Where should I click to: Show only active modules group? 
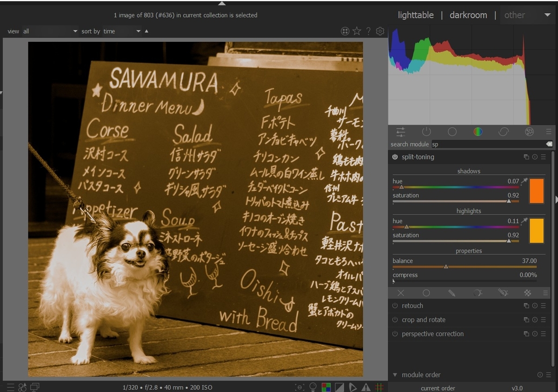426,132
